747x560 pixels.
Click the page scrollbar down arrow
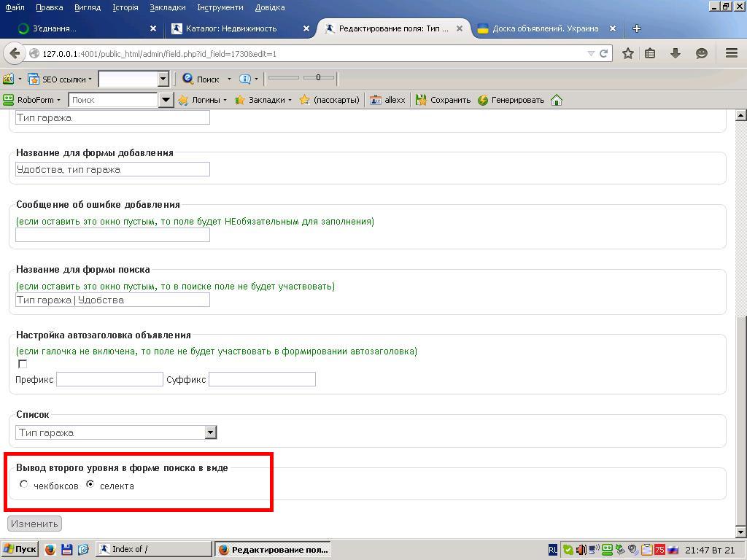coord(740,532)
